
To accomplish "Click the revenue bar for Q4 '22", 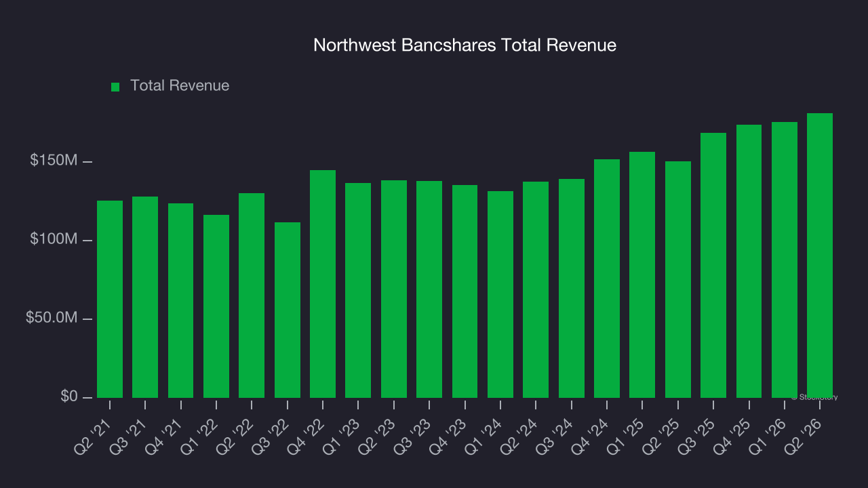I will coord(323,284).
